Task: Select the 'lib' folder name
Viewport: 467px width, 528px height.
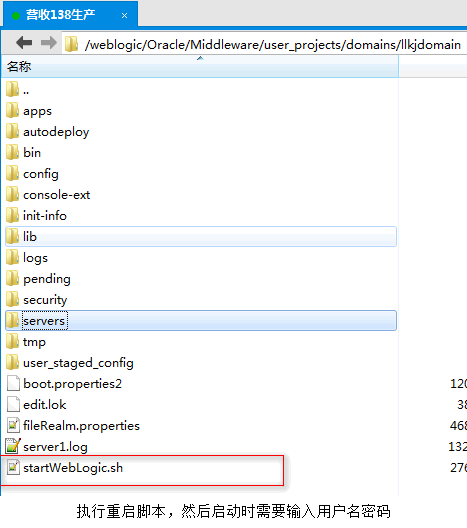Action: pyautogui.click(x=30, y=236)
